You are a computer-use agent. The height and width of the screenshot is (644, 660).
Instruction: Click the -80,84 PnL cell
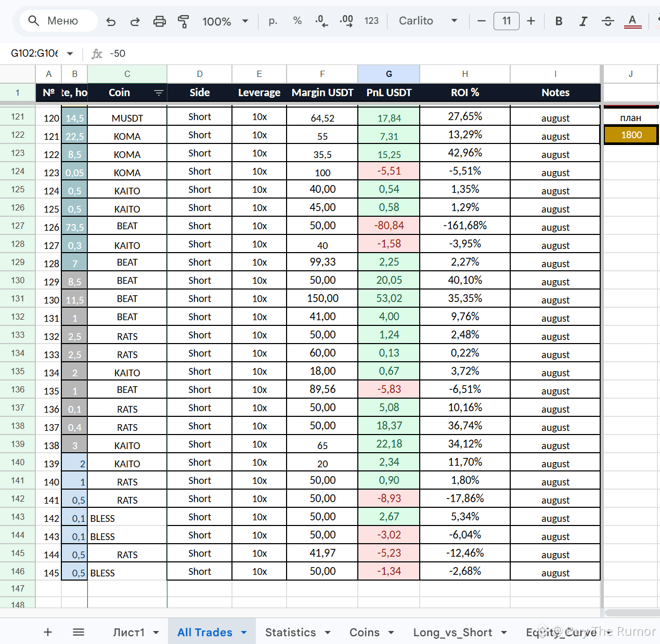pyautogui.click(x=389, y=226)
